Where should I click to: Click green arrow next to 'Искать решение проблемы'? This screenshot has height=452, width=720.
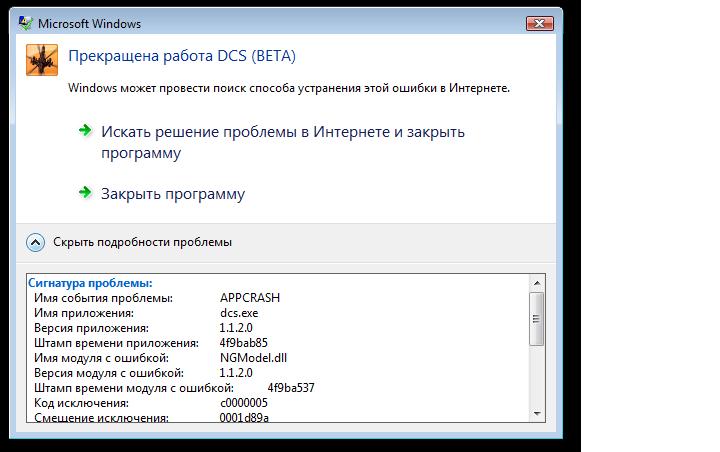coord(85,130)
